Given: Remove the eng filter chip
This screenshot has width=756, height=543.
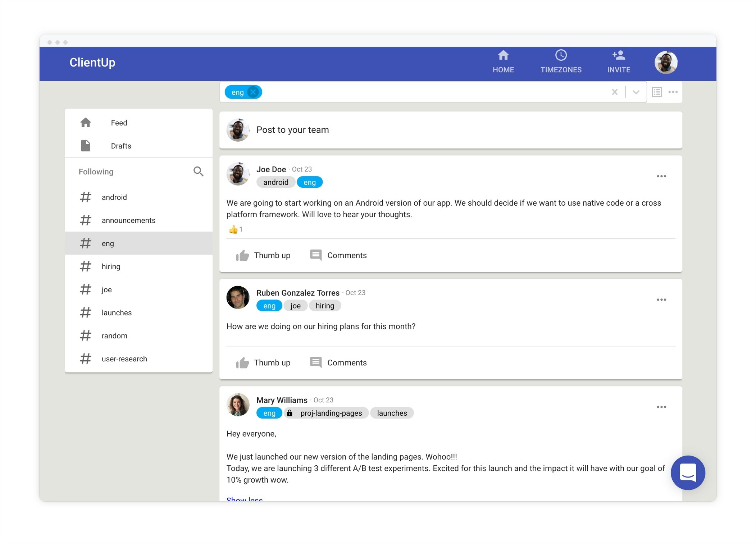Looking at the screenshot, I should tap(253, 92).
